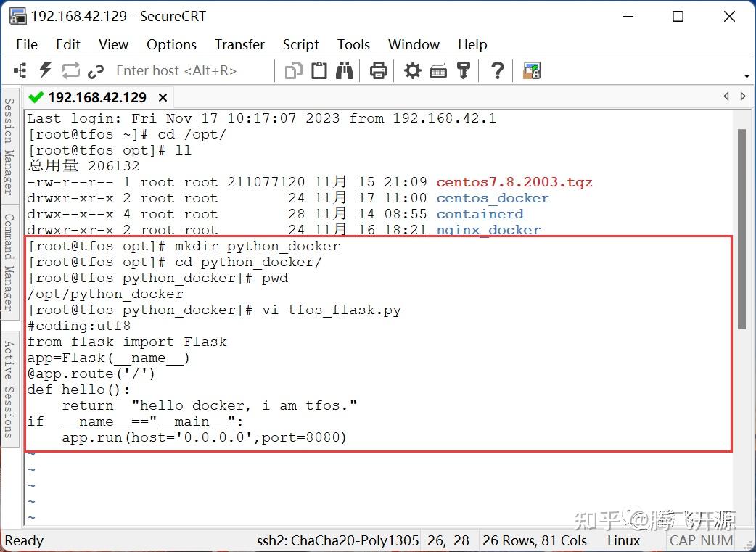Select the Connect in Tab icon
The height and width of the screenshot is (552, 756).
[x=20, y=70]
